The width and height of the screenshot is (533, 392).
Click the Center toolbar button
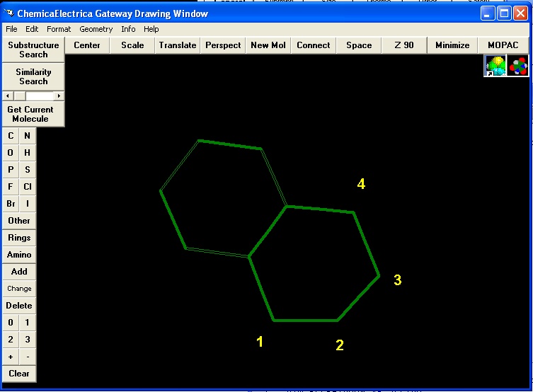[x=87, y=45]
